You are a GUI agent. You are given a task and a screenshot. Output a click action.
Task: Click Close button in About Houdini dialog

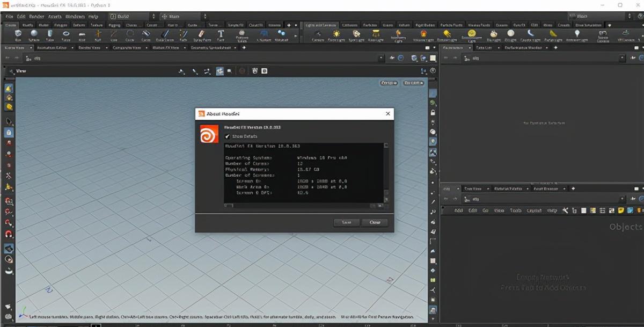(x=375, y=222)
